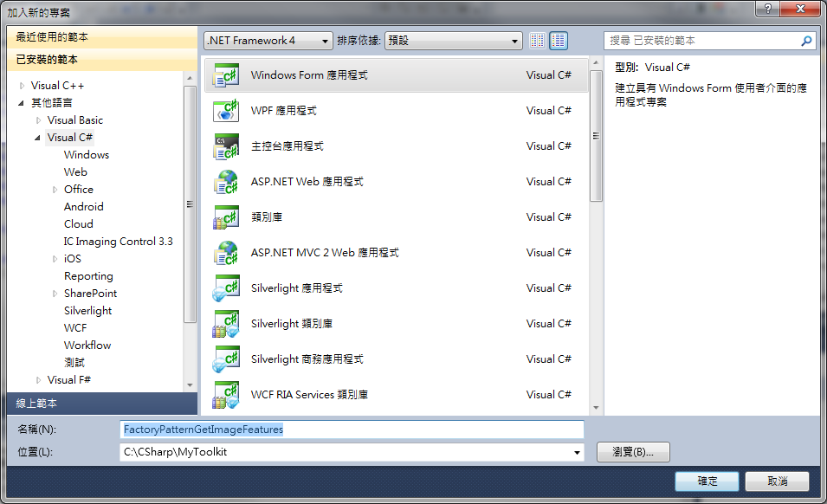The height and width of the screenshot is (504, 827).
Task: Select the WCF category
Action: [x=75, y=328]
